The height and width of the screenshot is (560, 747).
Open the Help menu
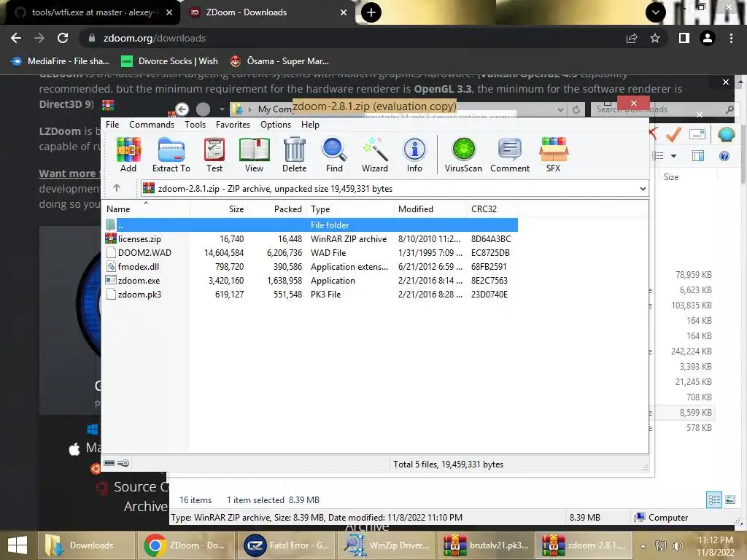pos(310,124)
